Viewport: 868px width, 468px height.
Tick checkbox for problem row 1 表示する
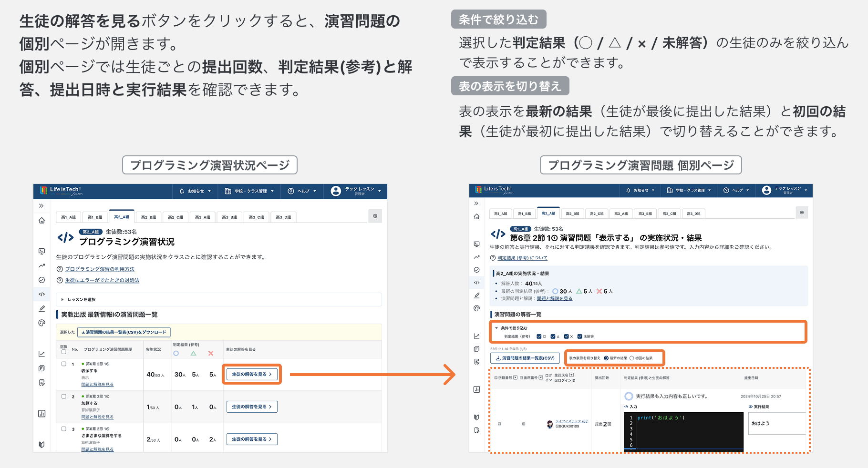click(64, 364)
